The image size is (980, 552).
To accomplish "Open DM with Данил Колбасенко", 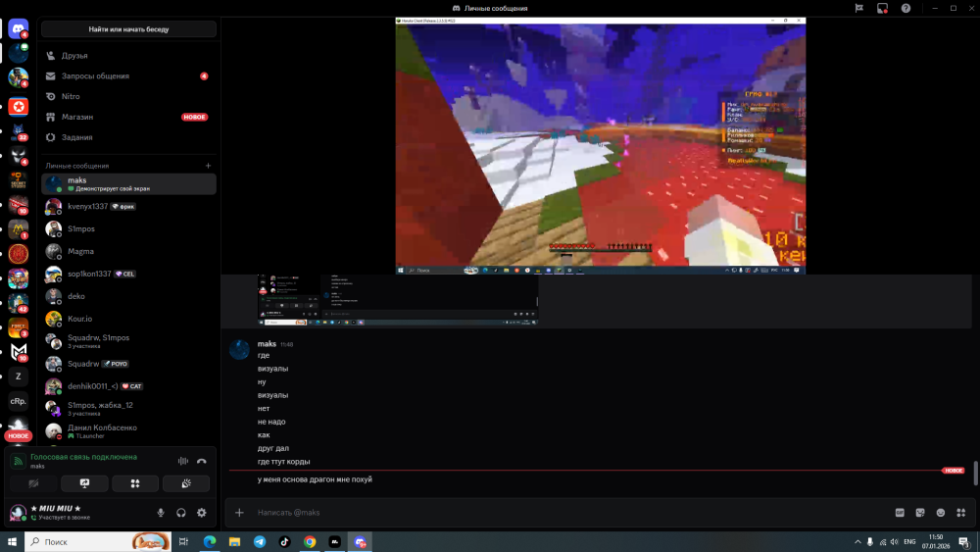I will (x=128, y=431).
